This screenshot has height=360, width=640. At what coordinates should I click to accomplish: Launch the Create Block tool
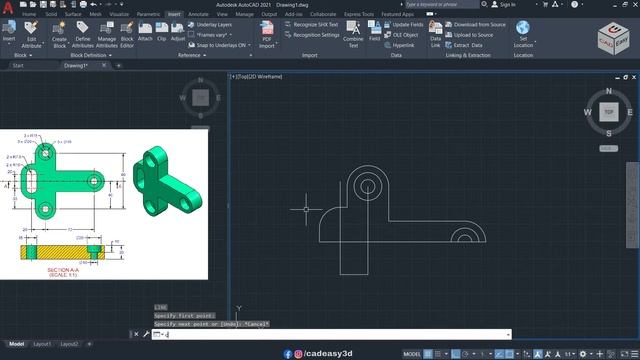coord(59,34)
